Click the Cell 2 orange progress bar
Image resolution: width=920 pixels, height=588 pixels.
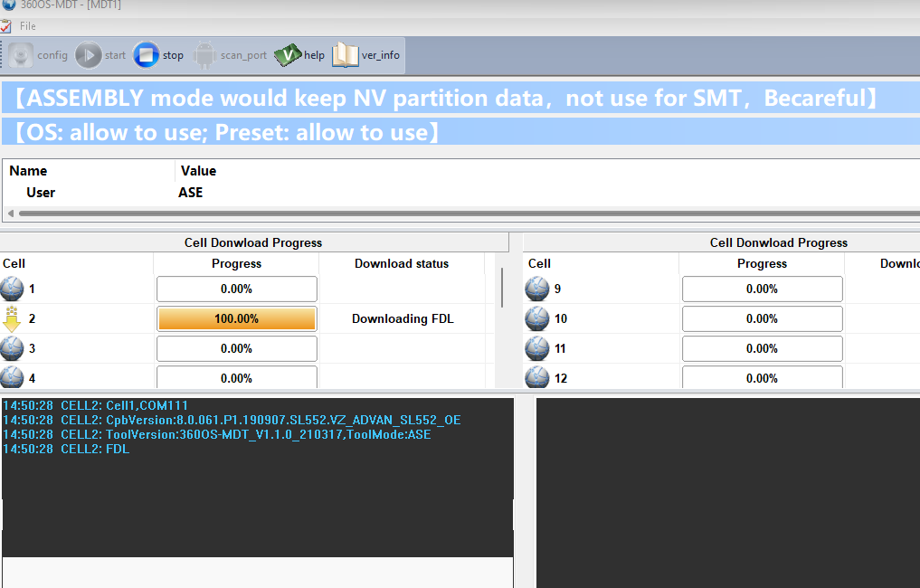pyautogui.click(x=236, y=319)
